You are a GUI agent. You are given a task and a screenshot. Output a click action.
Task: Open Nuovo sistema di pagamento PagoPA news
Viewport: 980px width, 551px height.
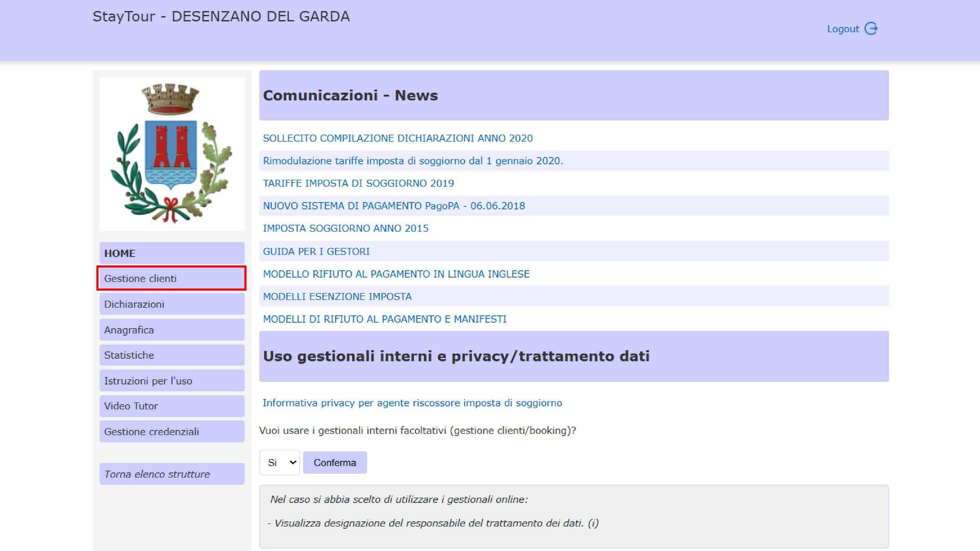coord(394,205)
